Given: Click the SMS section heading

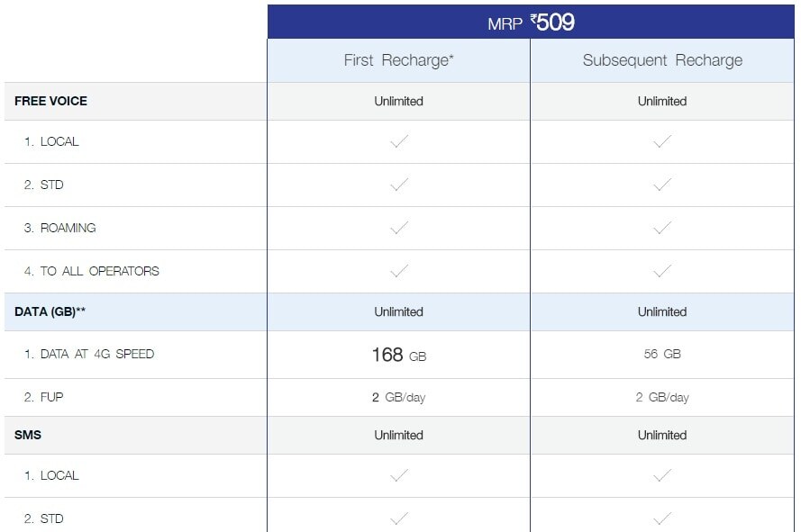Looking at the screenshot, I should (x=28, y=435).
